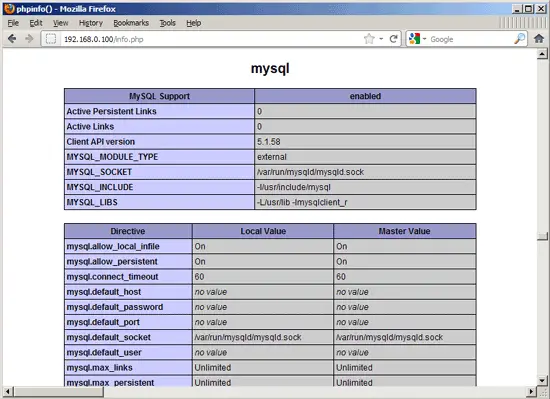This screenshot has width=550, height=399.
Task: Open the Bookmarks menu
Action: pyautogui.click(x=131, y=23)
